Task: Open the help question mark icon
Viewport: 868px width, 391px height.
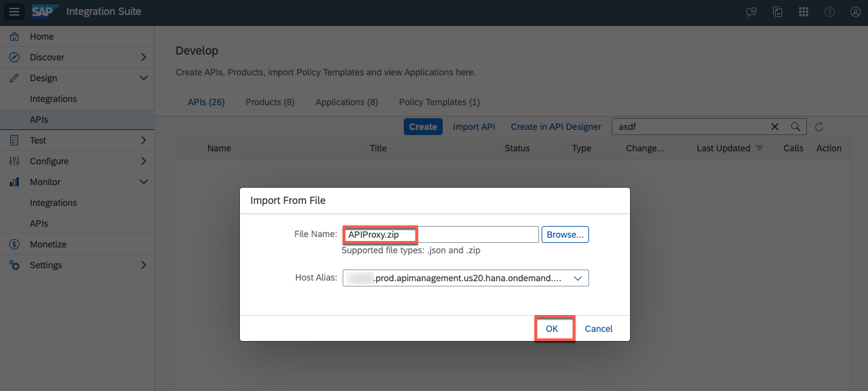Action: pyautogui.click(x=830, y=12)
